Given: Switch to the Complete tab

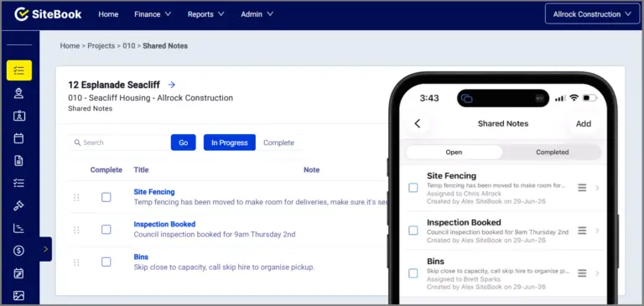Looking at the screenshot, I should [x=279, y=143].
